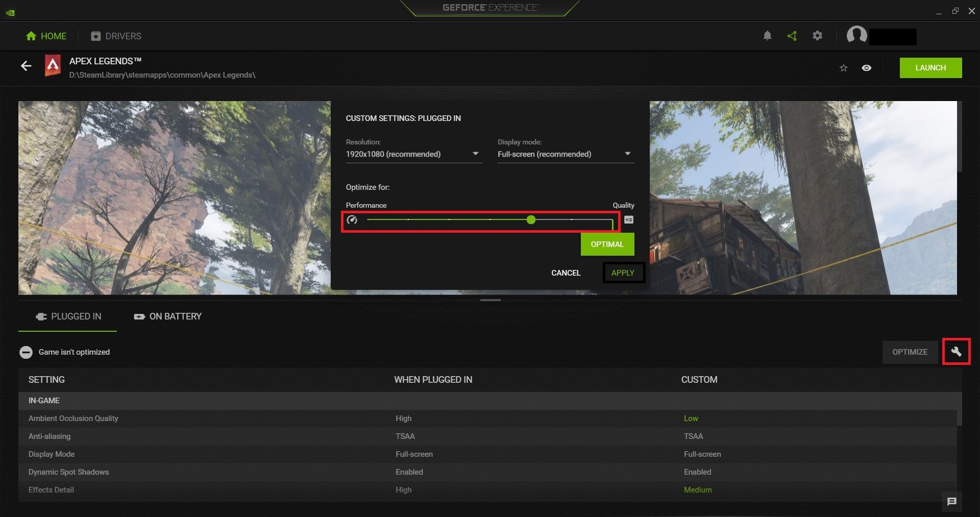This screenshot has width=980, height=517.
Task: Click the LAUNCH button
Action: 930,67
